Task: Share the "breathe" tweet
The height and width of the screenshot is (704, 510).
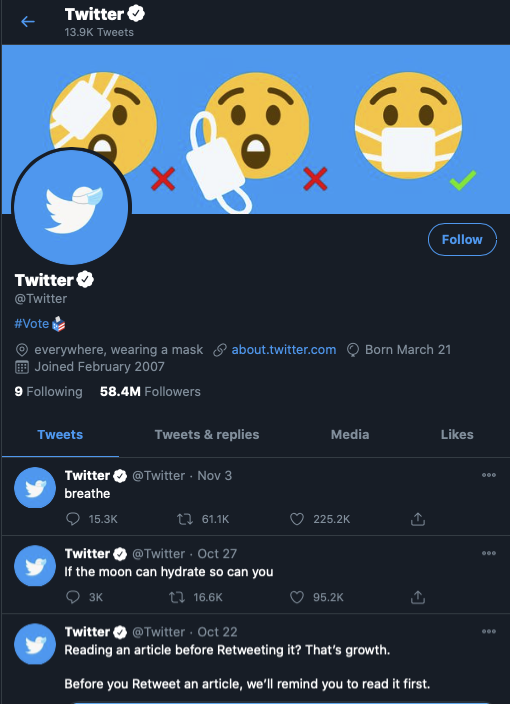Action: [418, 519]
